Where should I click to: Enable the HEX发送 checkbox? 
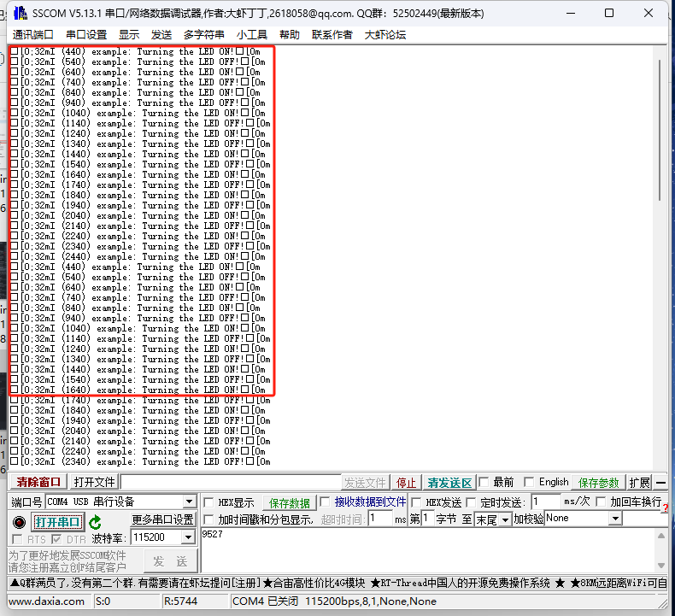click(416, 502)
